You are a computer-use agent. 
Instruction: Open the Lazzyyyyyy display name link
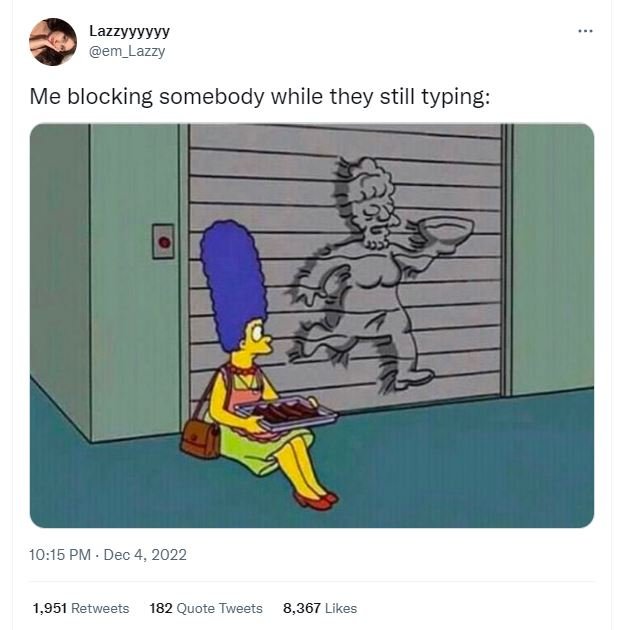tap(129, 31)
